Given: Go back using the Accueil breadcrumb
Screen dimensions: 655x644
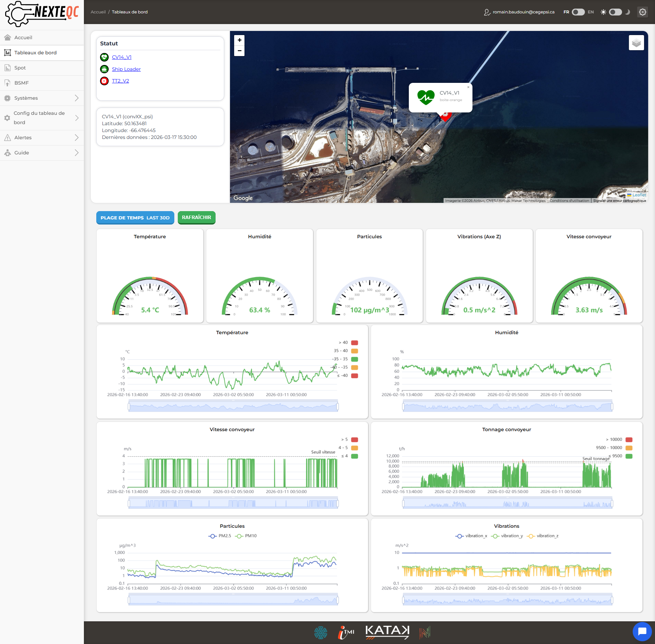Looking at the screenshot, I should point(98,12).
